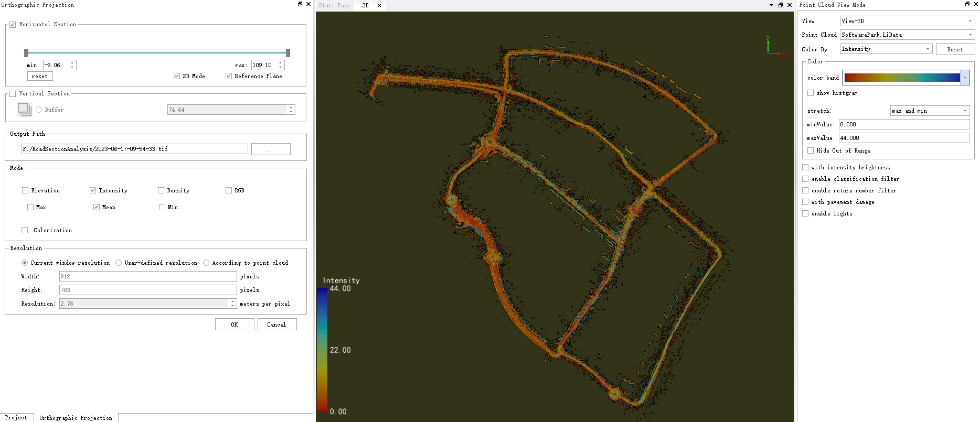Increase the horizontal section min value
Viewport: 980px width, 422px height.
point(72,63)
